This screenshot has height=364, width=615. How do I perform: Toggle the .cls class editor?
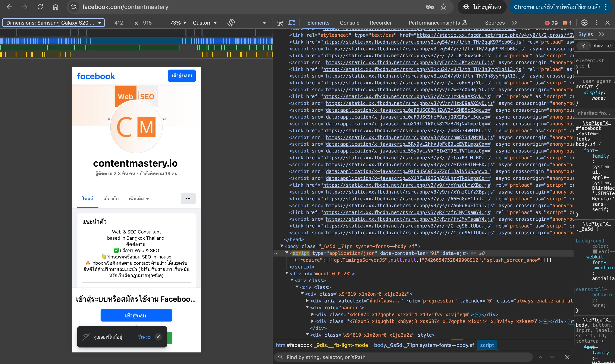pyautogui.click(x=610, y=46)
